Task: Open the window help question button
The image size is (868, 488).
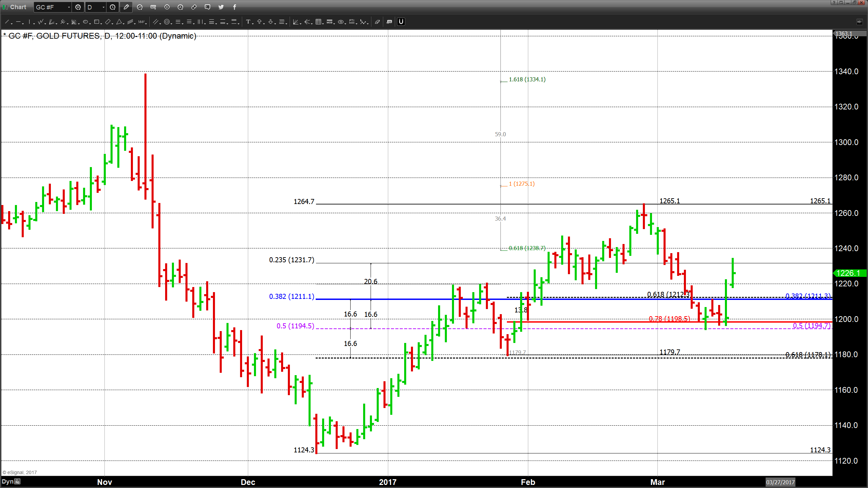Action: (x=834, y=3)
